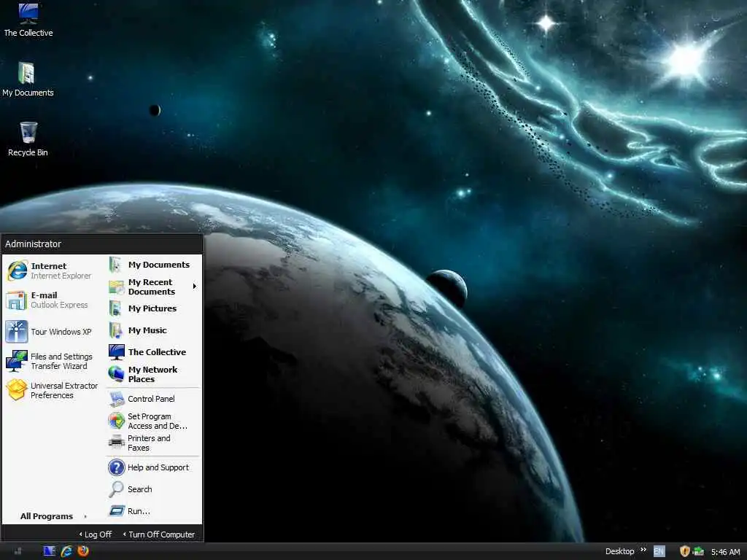
Task: Open the Search magnifier entry
Action: coord(153,489)
